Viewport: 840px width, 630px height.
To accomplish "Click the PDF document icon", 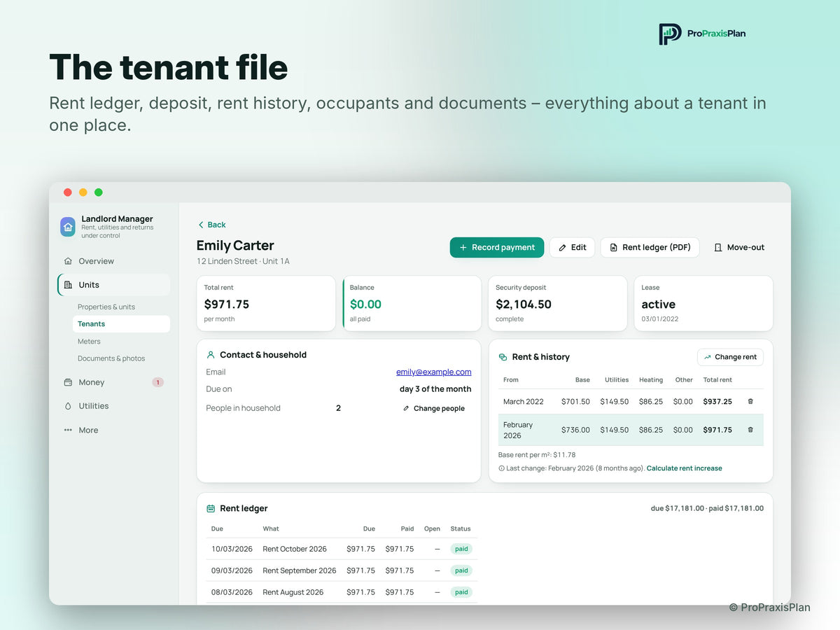I will (x=613, y=248).
